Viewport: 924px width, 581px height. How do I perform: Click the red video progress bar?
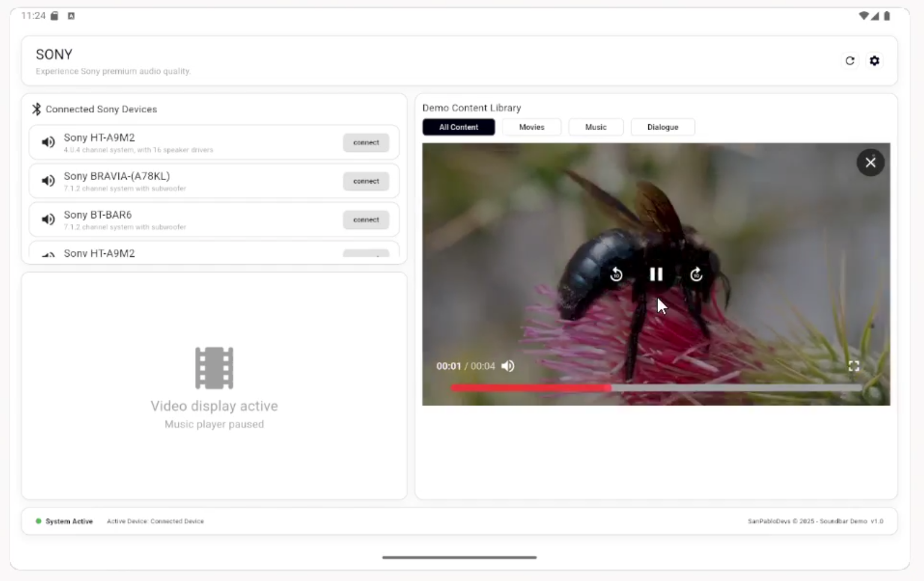point(531,388)
